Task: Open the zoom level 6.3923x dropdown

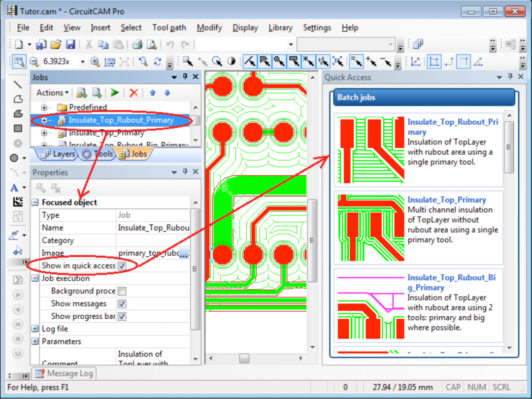Action: (x=82, y=62)
